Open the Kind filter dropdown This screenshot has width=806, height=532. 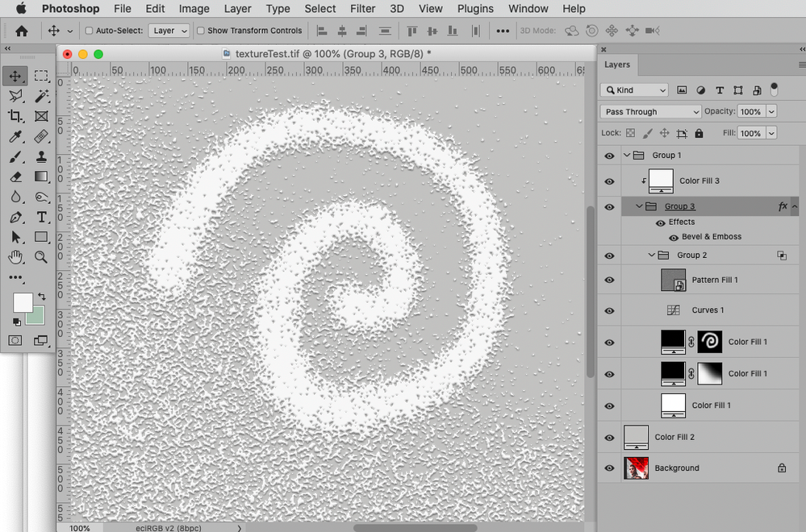point(634,90)
